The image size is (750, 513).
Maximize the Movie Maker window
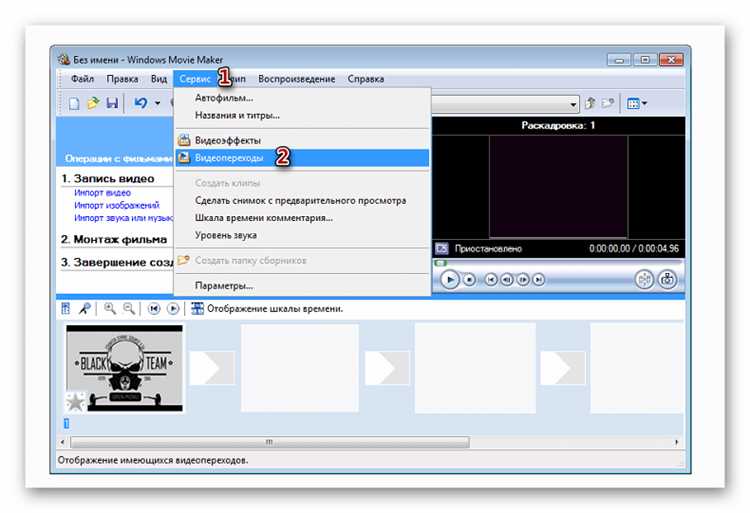point(645,60)
